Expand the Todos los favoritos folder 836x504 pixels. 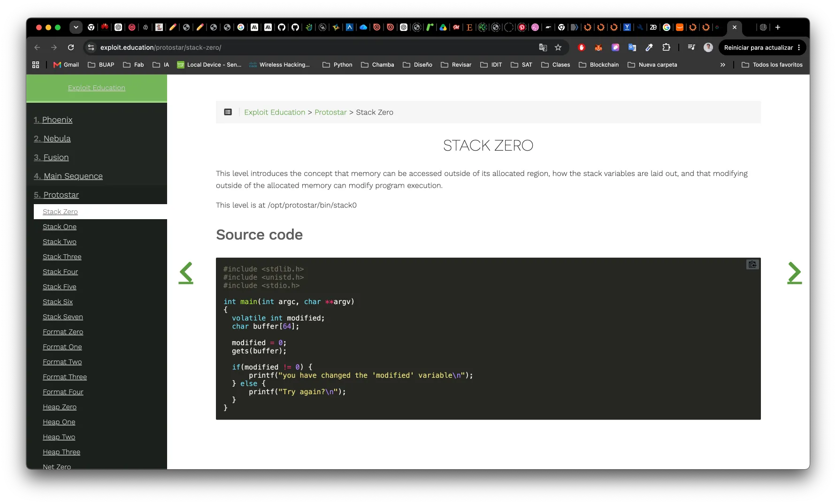coord(772,65)
